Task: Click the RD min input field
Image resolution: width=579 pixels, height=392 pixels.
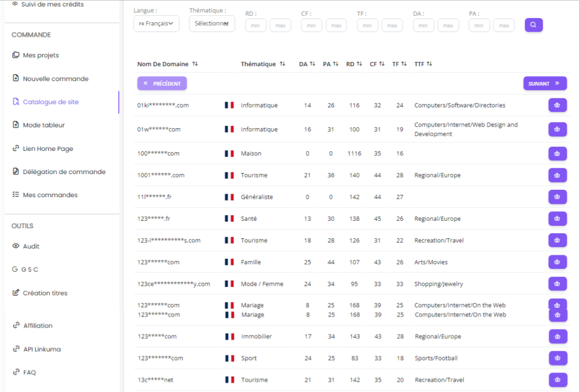Action: [x=256, y=25]
